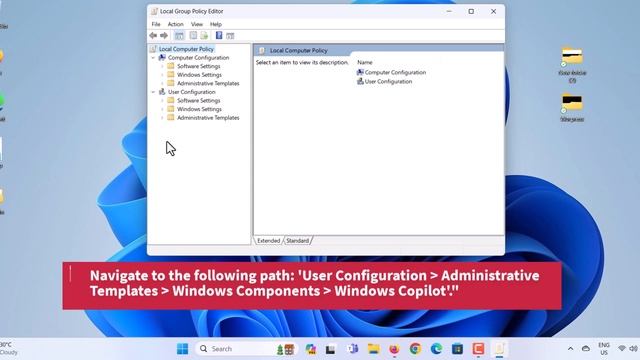The image size is (640, 360).
Task: Select Administrative Templates under Computer Configuration
Action: [208, 83]
